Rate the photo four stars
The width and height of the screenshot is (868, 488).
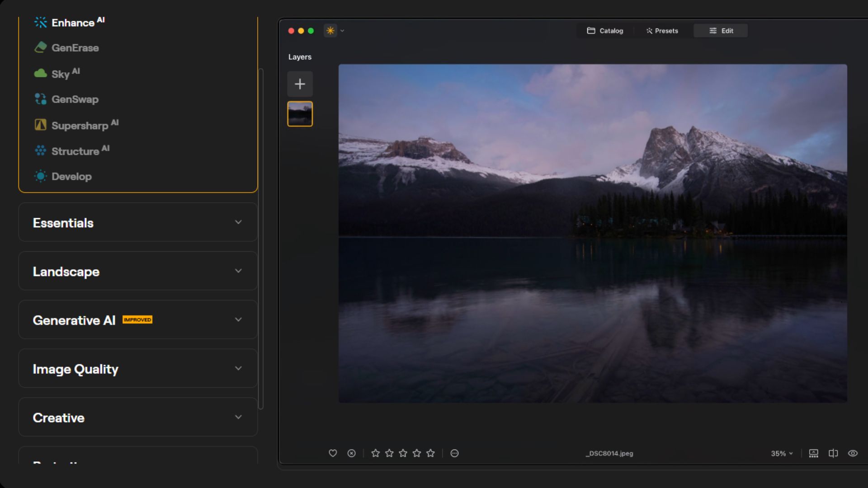[417, 453]
